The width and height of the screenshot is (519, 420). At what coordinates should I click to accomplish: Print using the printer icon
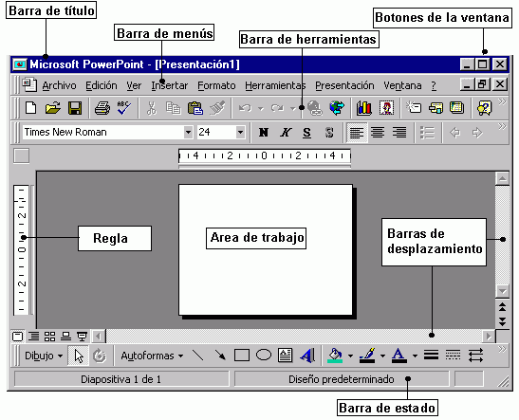pyautogui.click(x=102, y=108)
